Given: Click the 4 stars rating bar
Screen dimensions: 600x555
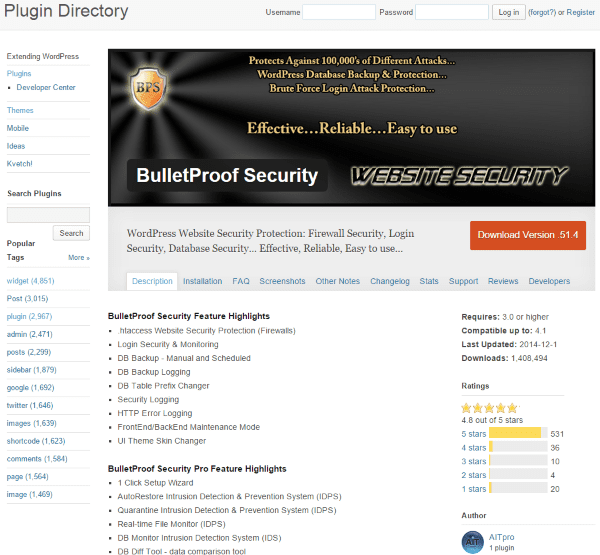Looking at the screenshot, I should point(518,447).
